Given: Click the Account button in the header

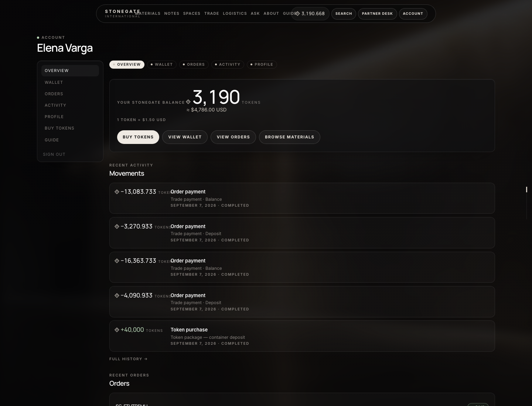Looking at the screenshot, I should [x=413, y=14].
